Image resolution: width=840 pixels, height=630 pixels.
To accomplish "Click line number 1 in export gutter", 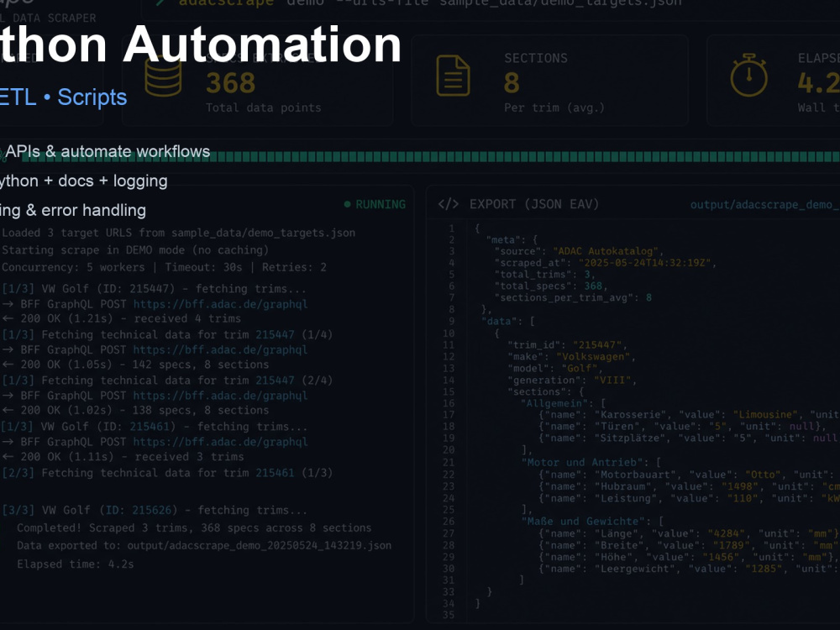I will (452, 228).
